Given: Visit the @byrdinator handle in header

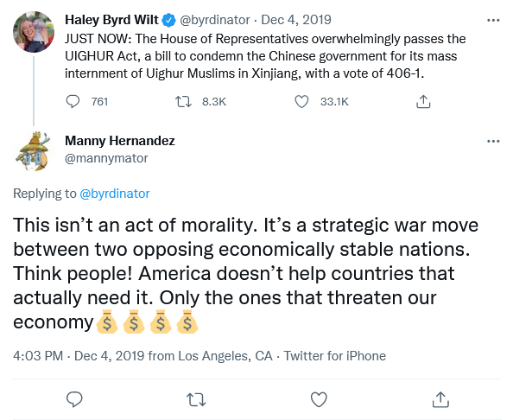Looking at the screenshot, I should 215,20.
